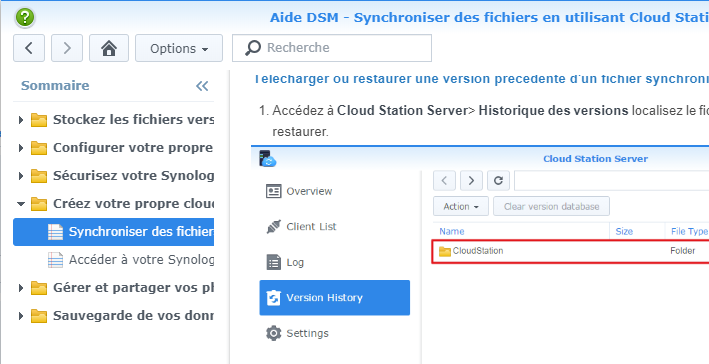
Task: Select Stockez les fichiers tree item
Action: (113, 120)
